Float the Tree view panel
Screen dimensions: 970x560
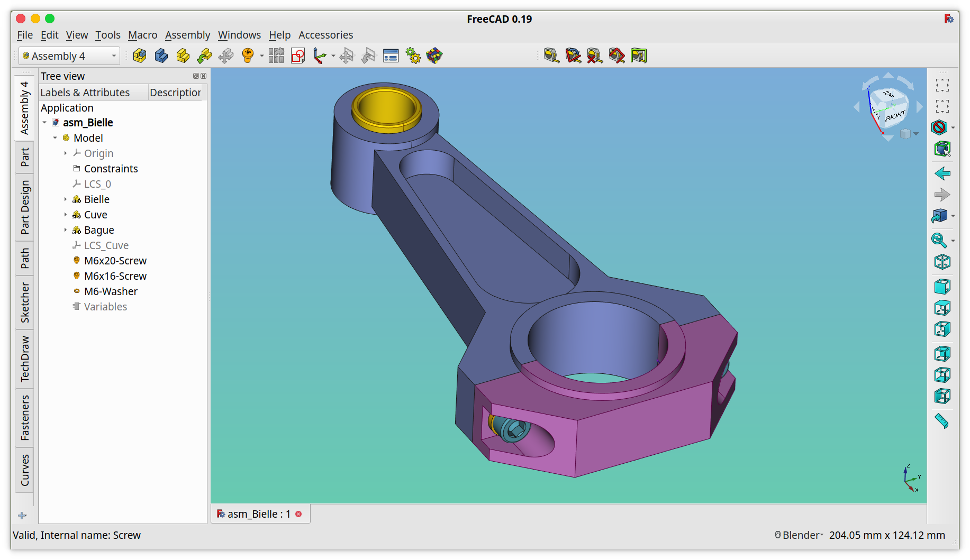pyautogui.click(x=196, y=76)
